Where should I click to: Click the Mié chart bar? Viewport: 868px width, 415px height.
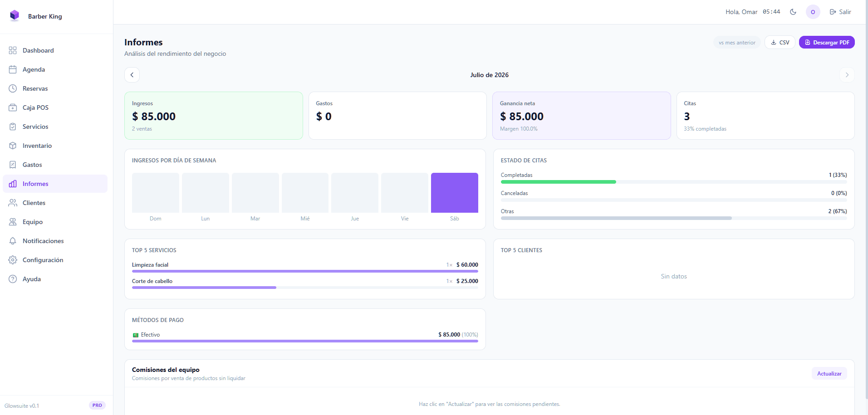[x=305, y=193]
